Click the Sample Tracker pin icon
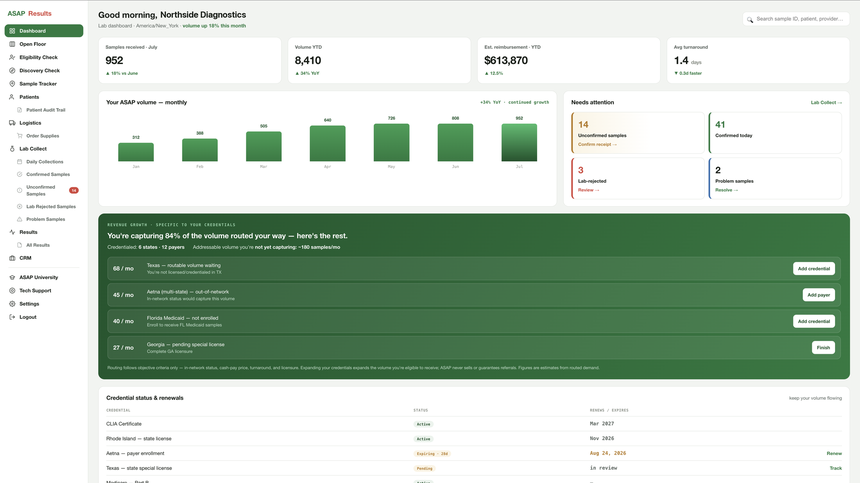The width and height of the screenshot is (860, 483). (12, 84)
